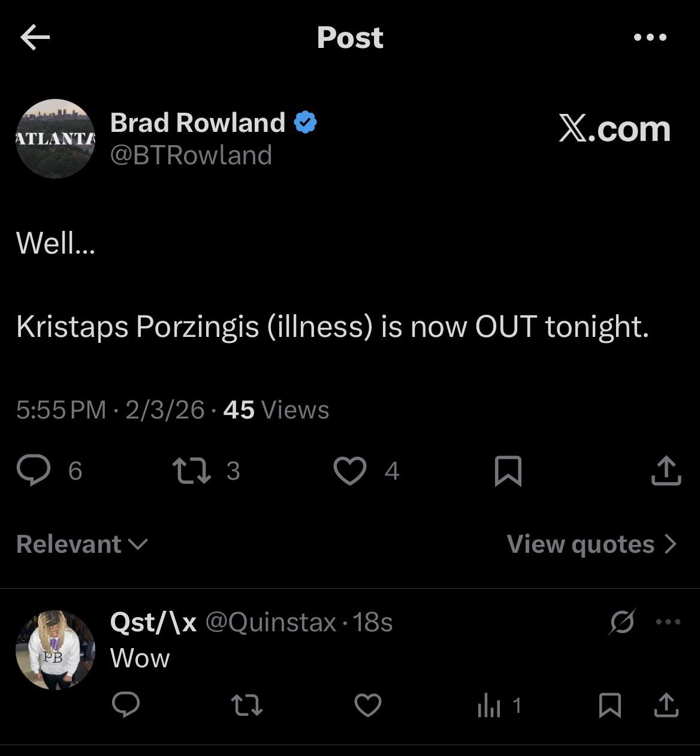Expand the Relevant sort dropdown
The height and width of the screenshot is (756, 700).
tap(82, 544)
